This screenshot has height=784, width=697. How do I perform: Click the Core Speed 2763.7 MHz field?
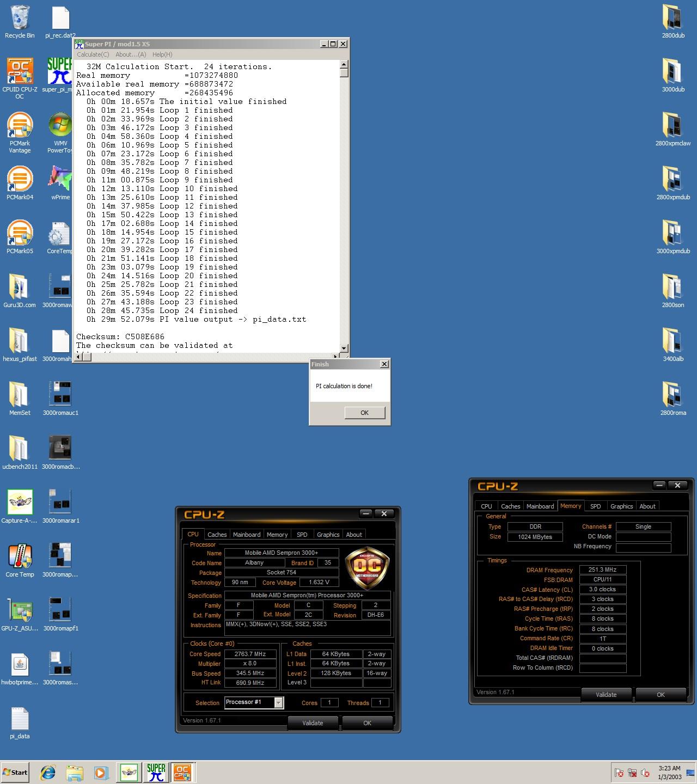click(x=250, y=654)
